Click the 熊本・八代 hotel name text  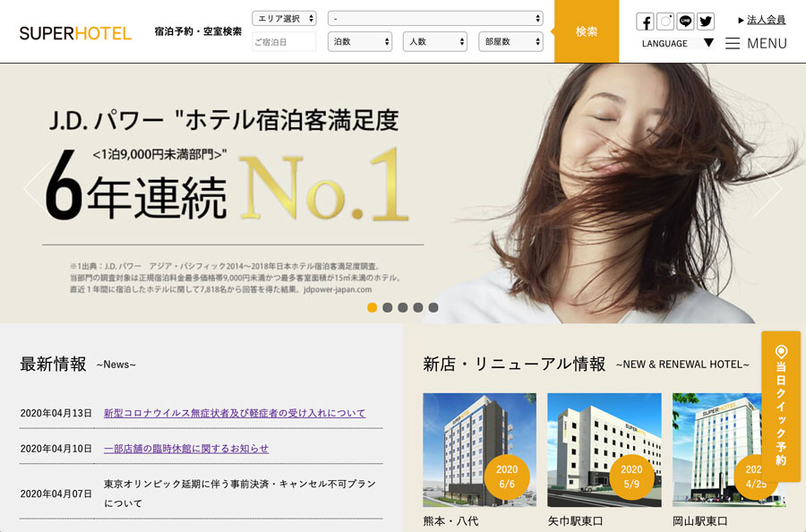coord(450,520)
